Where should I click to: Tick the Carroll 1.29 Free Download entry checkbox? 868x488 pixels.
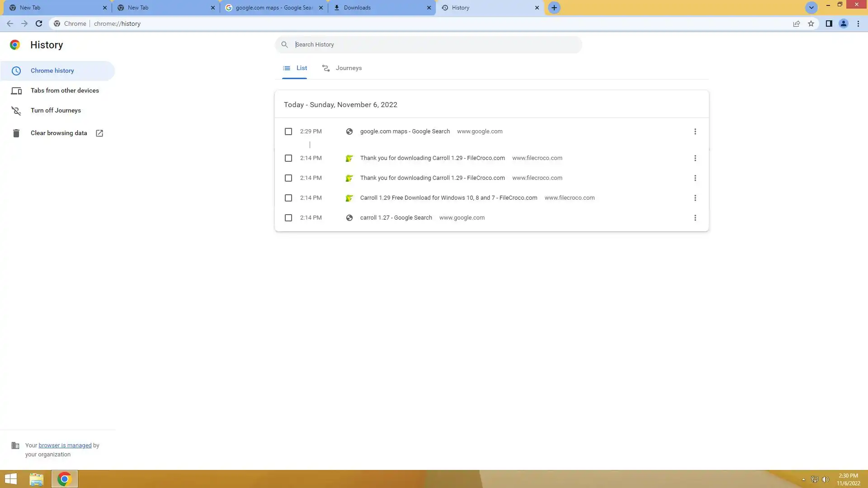click(x=288, y=198)
